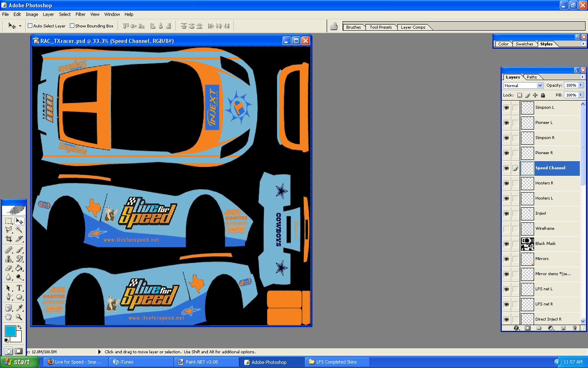Viewport: 588px width, 368px height.
Task: Open LFS Completed Skins taskbar window
Action: [x=338, y=362]
